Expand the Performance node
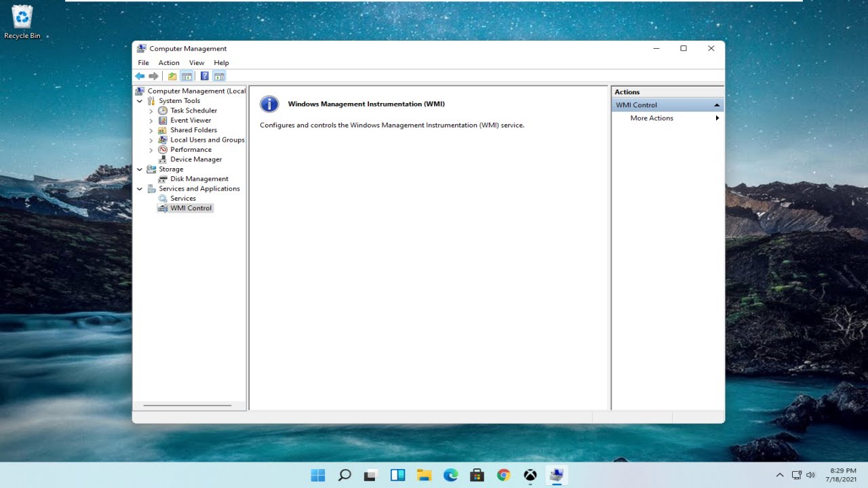Image resolution: width=868 pixels, height=488 pixels. (x=151, y=150)
